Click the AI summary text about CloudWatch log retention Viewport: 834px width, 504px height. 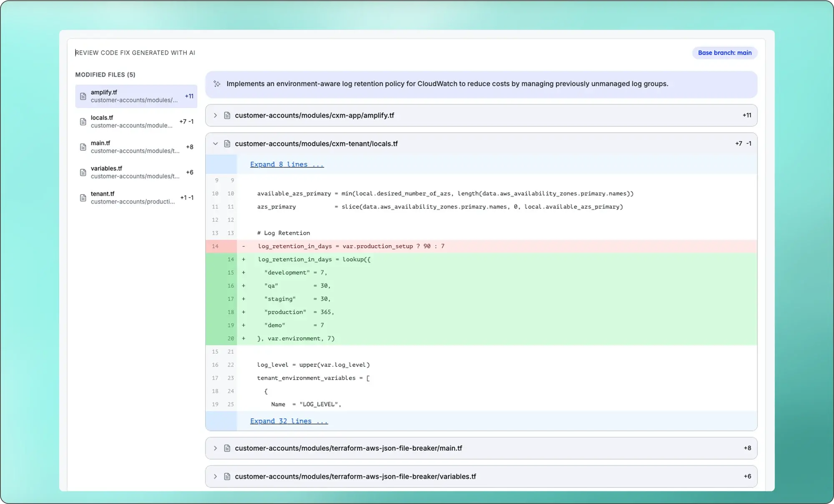[447, 84]
